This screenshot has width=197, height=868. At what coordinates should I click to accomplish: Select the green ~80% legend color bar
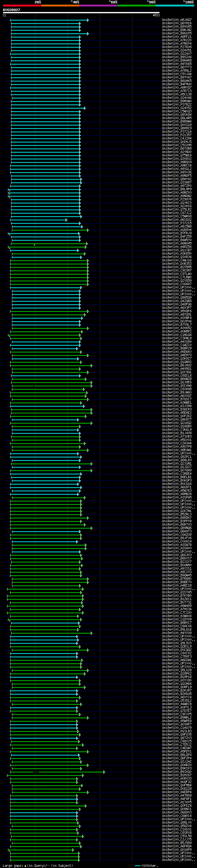[137, 6]
